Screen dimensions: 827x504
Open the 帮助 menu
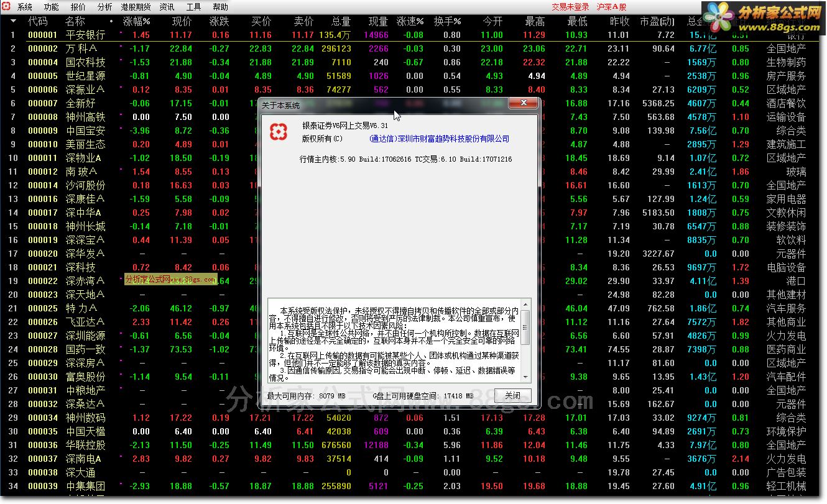click(x=221, y=7)
